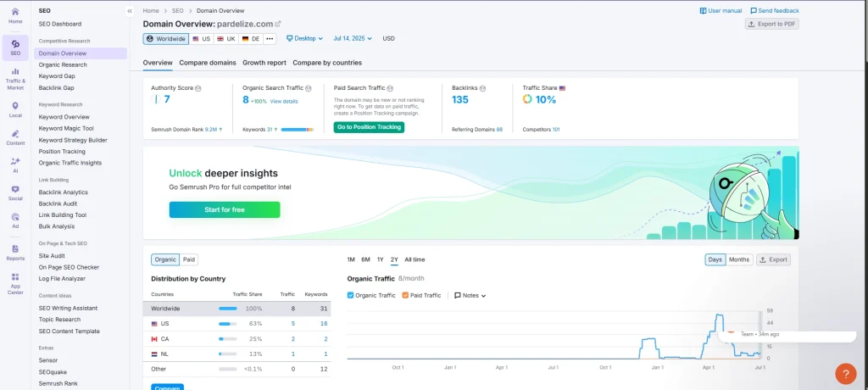Click the View details link
This screenshot has height=390, width=868.
point(283,102)
